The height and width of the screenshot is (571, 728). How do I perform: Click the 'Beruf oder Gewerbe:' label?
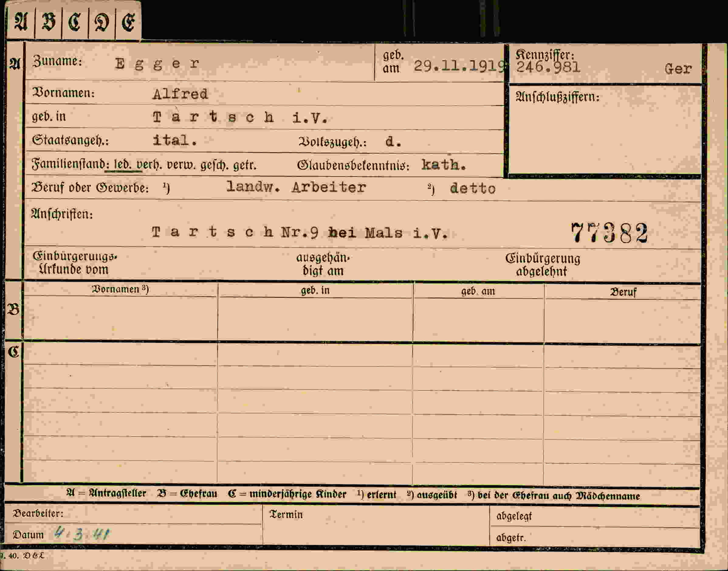(x=90, y=188)
